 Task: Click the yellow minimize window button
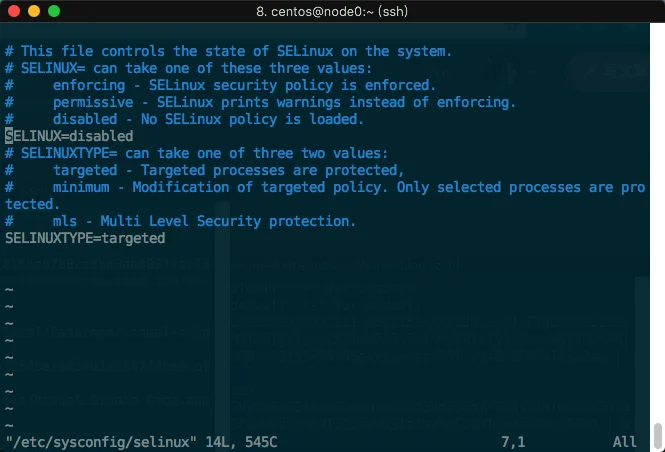tap(33, 11)
